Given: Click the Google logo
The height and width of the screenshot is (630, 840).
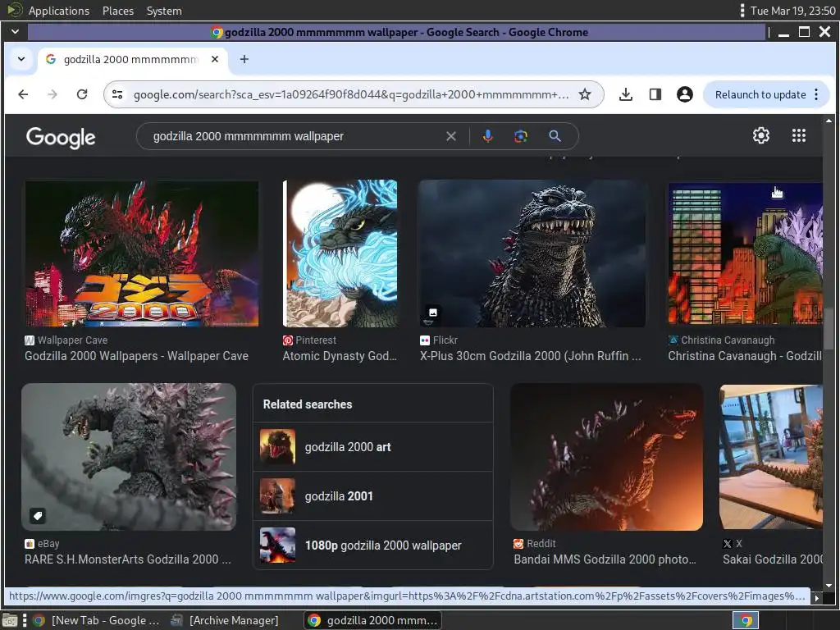Looking at the screenshot, I should click(61, 137).
